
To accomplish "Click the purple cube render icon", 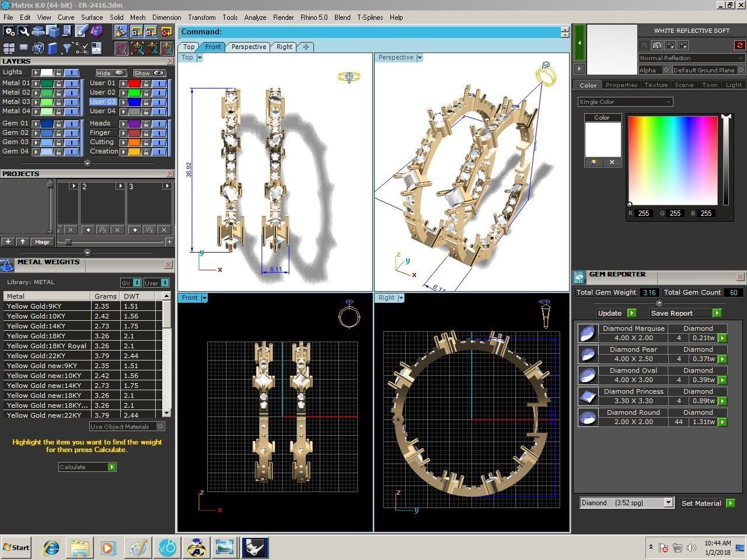I will tap(96, 31).
